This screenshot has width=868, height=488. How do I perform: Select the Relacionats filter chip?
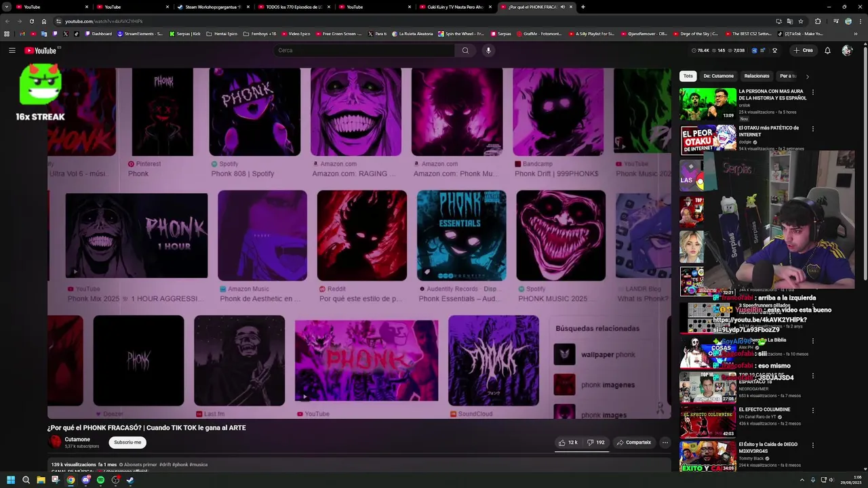coord(757,76)
